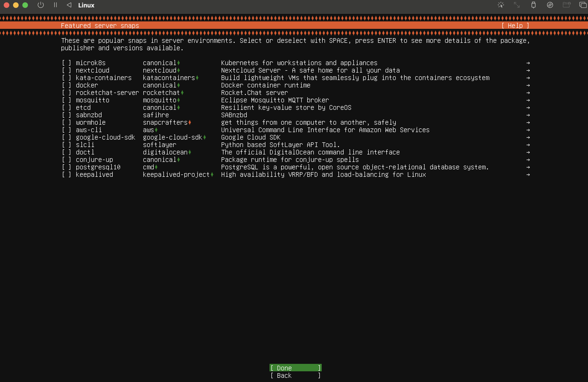Click description 'Resilient key-value store by CoreOS'
Screen dimensions: 588x382
point(286,108)
